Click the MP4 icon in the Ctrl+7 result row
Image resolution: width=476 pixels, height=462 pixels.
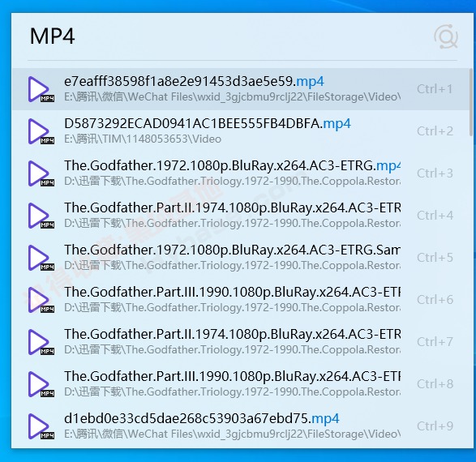41,342
